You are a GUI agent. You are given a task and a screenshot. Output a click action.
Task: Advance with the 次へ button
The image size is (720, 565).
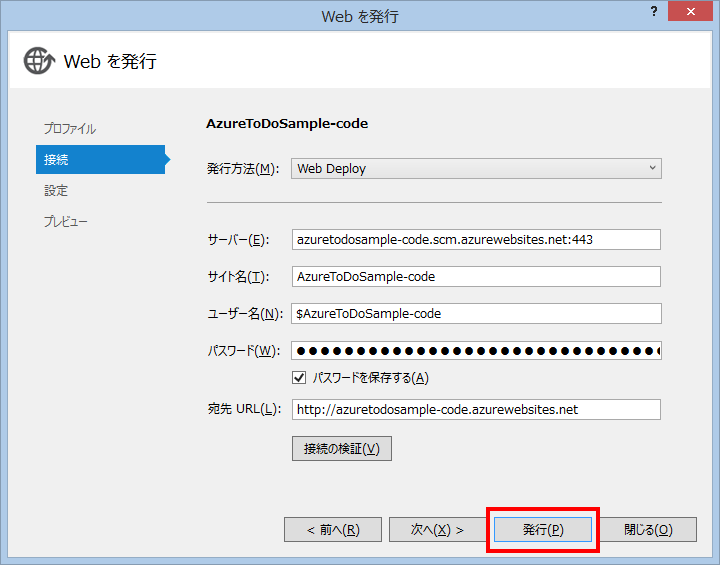[x=437, y=530]
